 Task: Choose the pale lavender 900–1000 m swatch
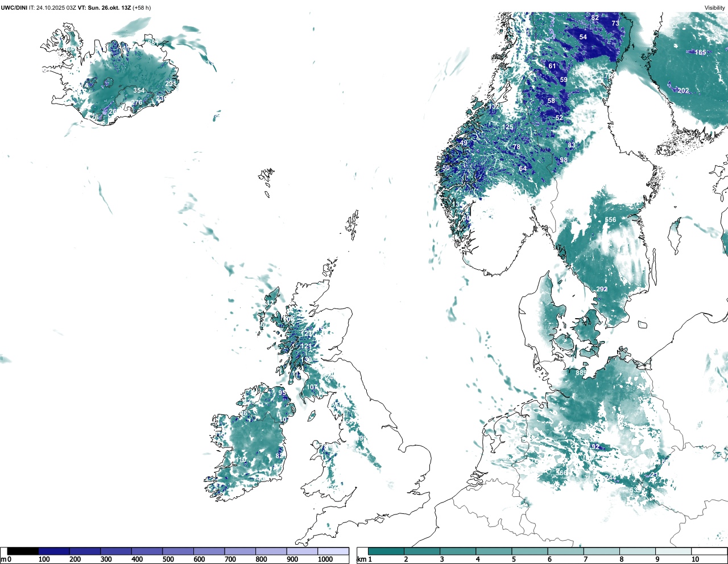point(302,551)
